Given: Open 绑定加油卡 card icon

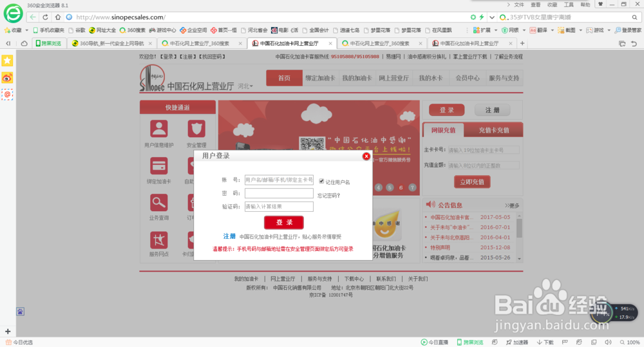Looking at the screenshot, I should (159, 165).
